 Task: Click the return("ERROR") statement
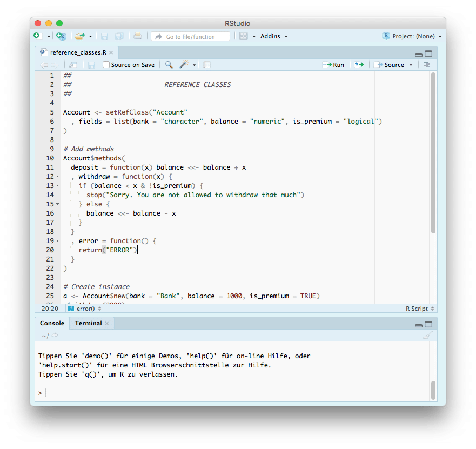[108, 250]
